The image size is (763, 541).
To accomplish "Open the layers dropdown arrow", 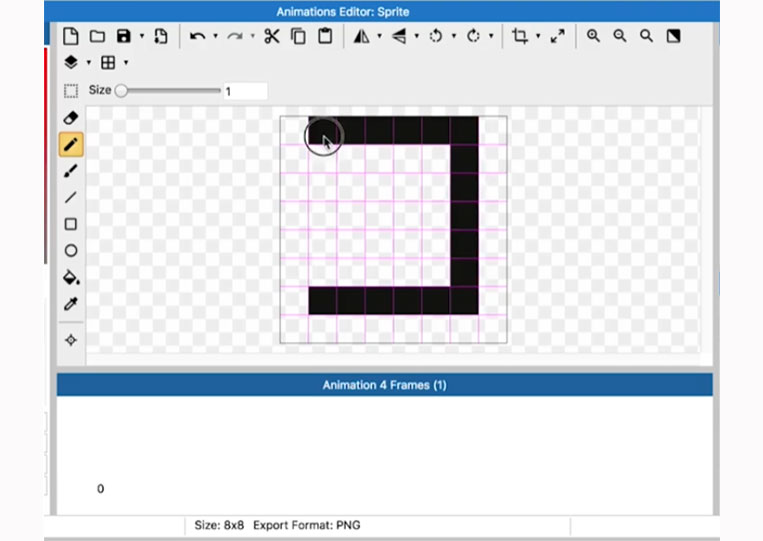I will pos(89,62).
